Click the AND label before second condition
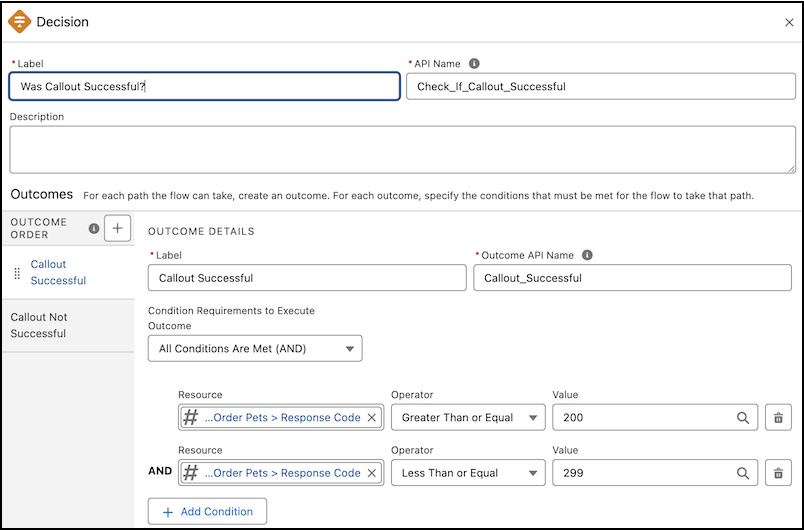The width and height of the screenshot is (804, 530). [160, 471]
